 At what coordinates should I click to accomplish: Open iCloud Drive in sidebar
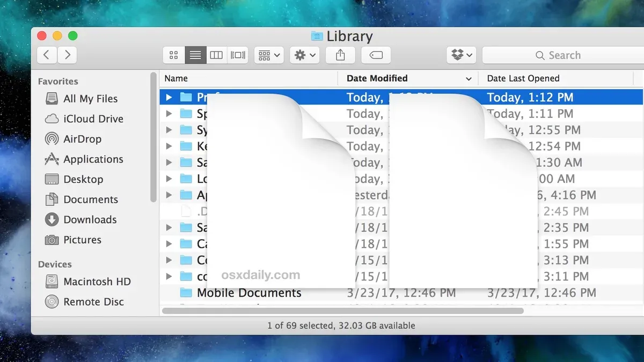84,119
